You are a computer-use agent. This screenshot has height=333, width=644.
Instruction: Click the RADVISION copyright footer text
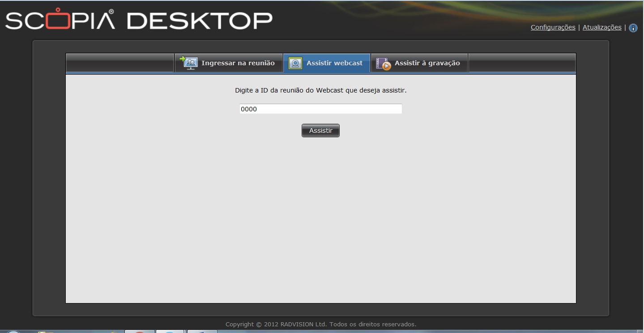pyautogui.click(x=321, y=324)
